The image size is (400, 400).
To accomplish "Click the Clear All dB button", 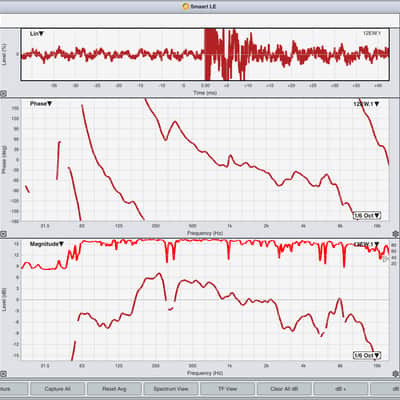I will click(x=284, y=389).
